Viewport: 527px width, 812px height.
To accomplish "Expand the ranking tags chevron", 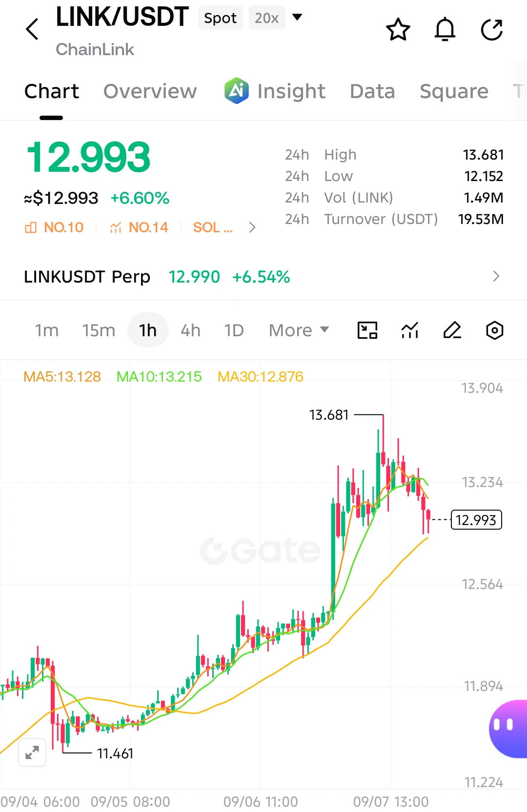I will click(x=252, y=227).
